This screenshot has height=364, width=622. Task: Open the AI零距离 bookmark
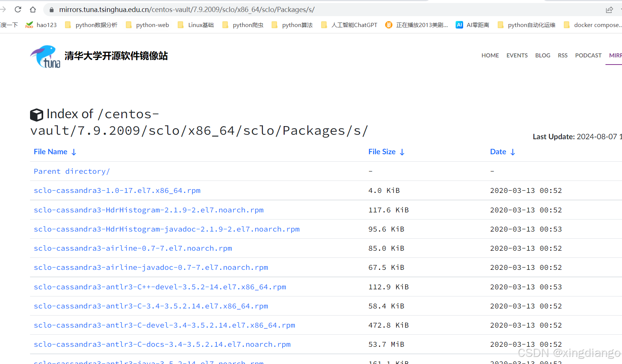(473, 25)
